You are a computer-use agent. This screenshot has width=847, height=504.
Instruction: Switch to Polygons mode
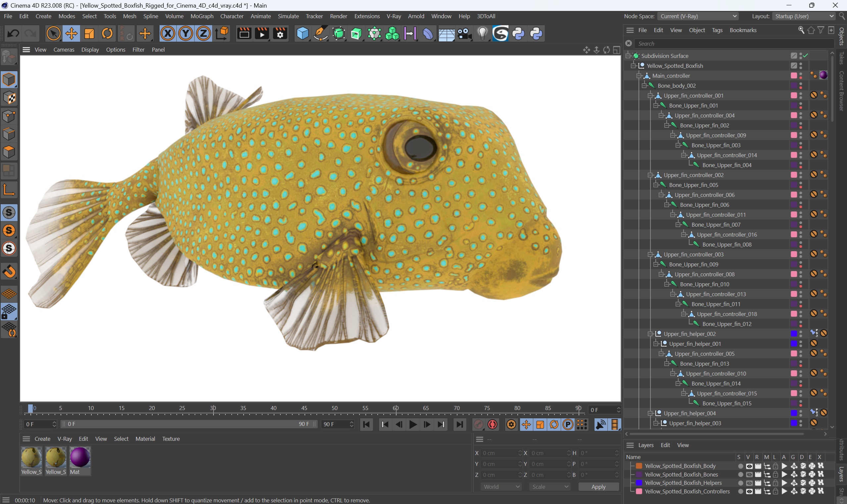[9, 152]
